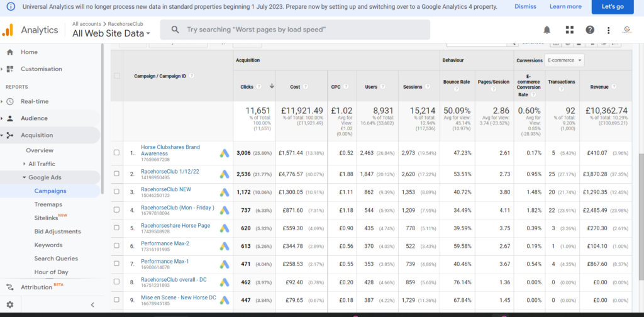The height and width of the screenshot is (317, 644).
Task: Click the Campaign ID help icon
Action: click(192, 76)
